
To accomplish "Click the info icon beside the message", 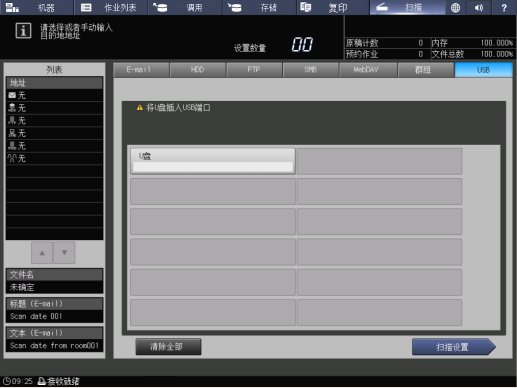I will tap(23, 31).
